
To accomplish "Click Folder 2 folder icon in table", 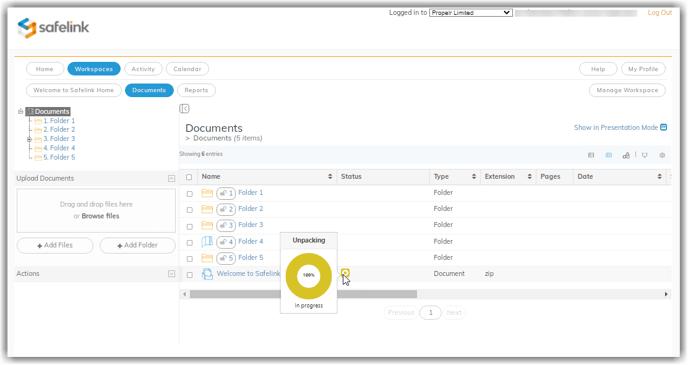I will point(207,209).
